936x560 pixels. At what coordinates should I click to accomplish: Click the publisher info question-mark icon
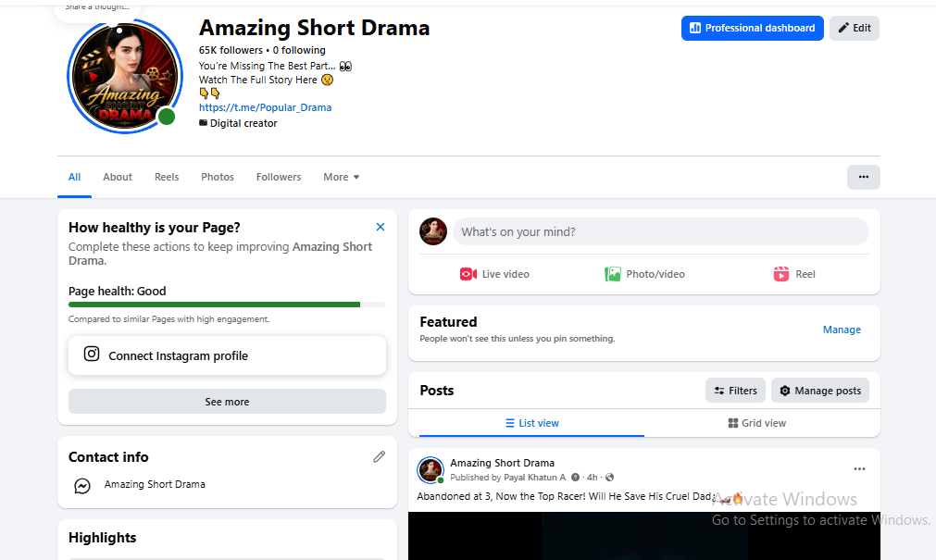575,478
